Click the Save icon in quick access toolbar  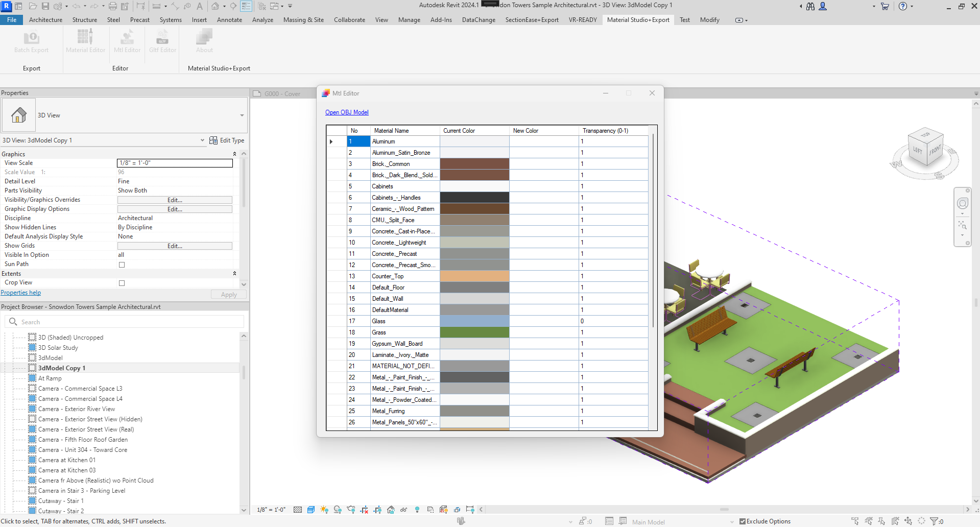click(x=45, y=6)
